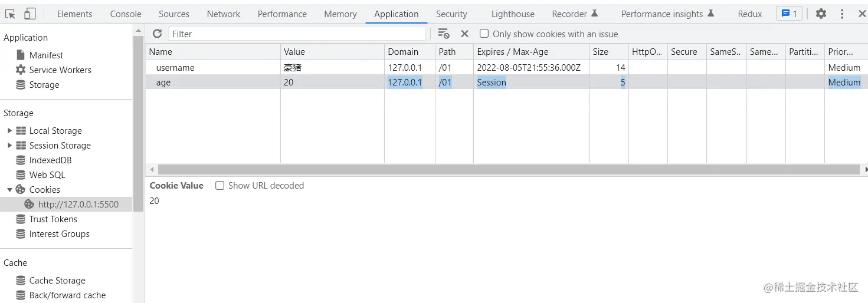Click the inspect element picker icon
This screenshot has width=868, height=303.
pyautogui.click(x=10, y=14)
